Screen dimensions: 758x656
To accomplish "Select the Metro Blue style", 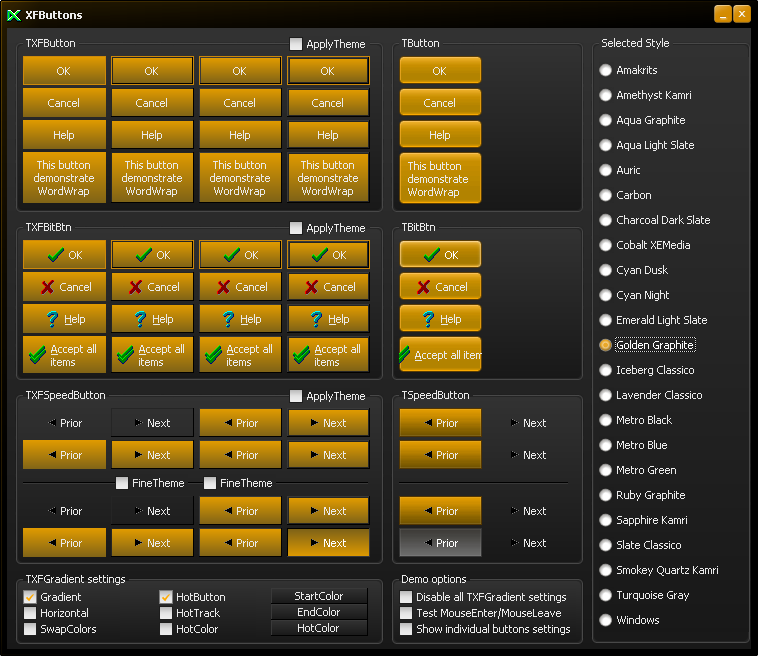I will tap(605, 445).
